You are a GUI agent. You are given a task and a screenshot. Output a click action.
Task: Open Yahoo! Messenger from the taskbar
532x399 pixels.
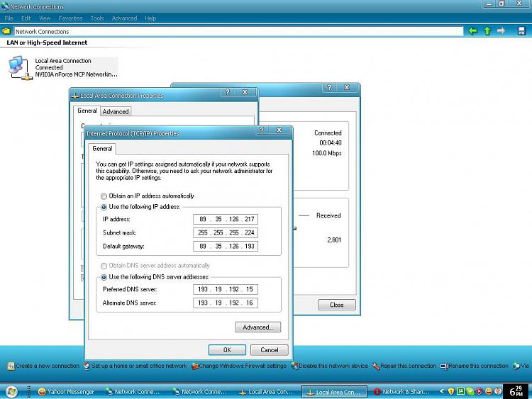click(66, 391)
